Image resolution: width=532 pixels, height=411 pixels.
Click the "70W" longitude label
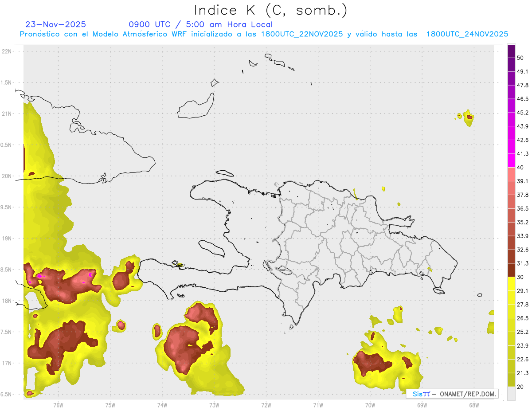[x=370, y=405]
